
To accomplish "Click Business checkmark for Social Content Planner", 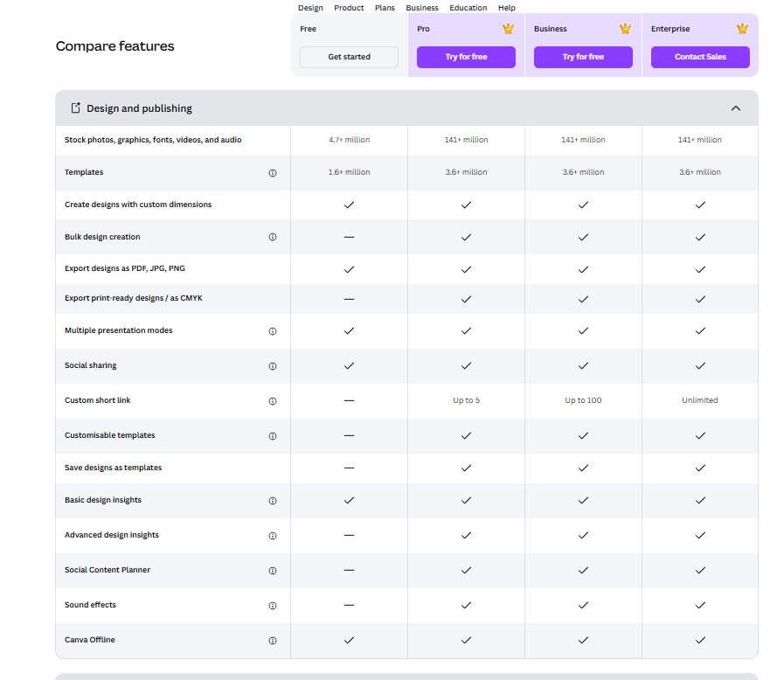I will point(583,570).
